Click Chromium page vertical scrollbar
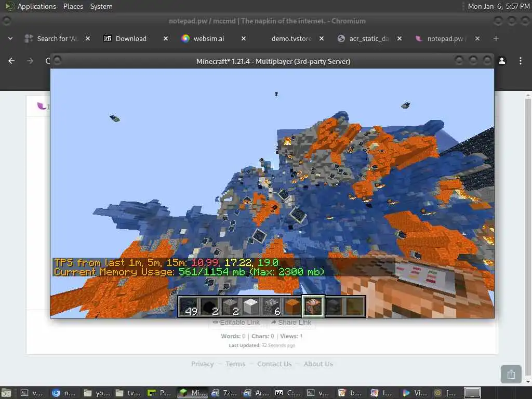 click(528, 237)
